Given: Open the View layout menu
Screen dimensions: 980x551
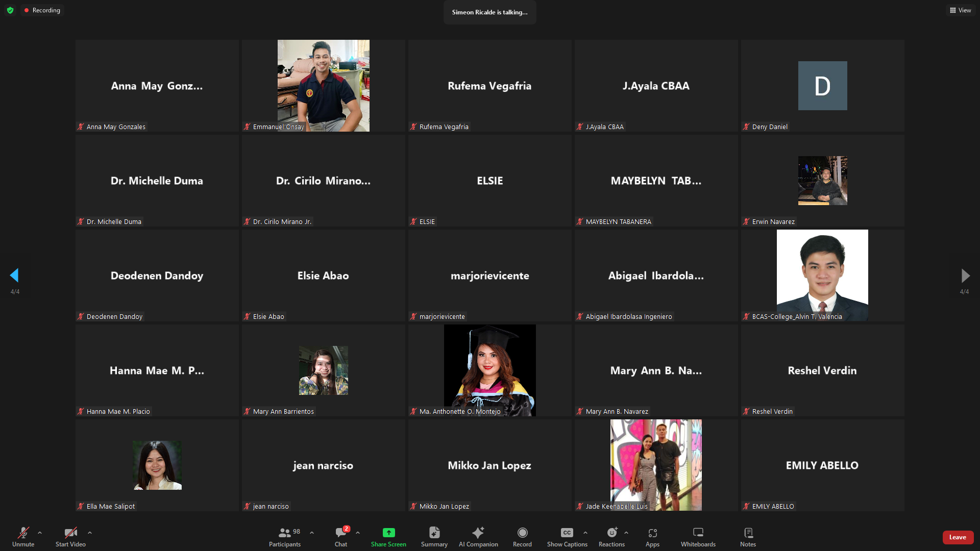Looking at the screenshot, I should point(960,10).
